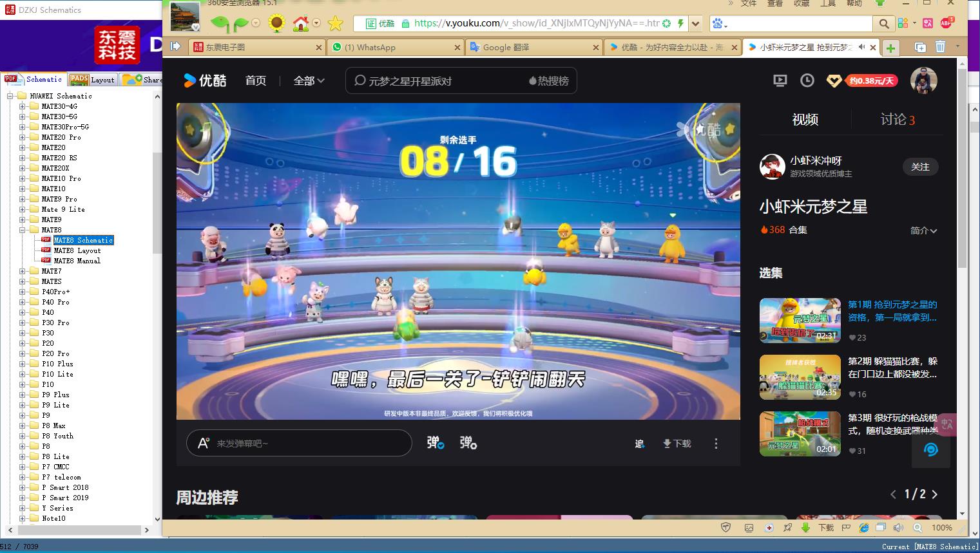Click the closed-tabs trash can icon
Image resolution: width=980 pixels, height=553 pixels.
click(940, 47)
